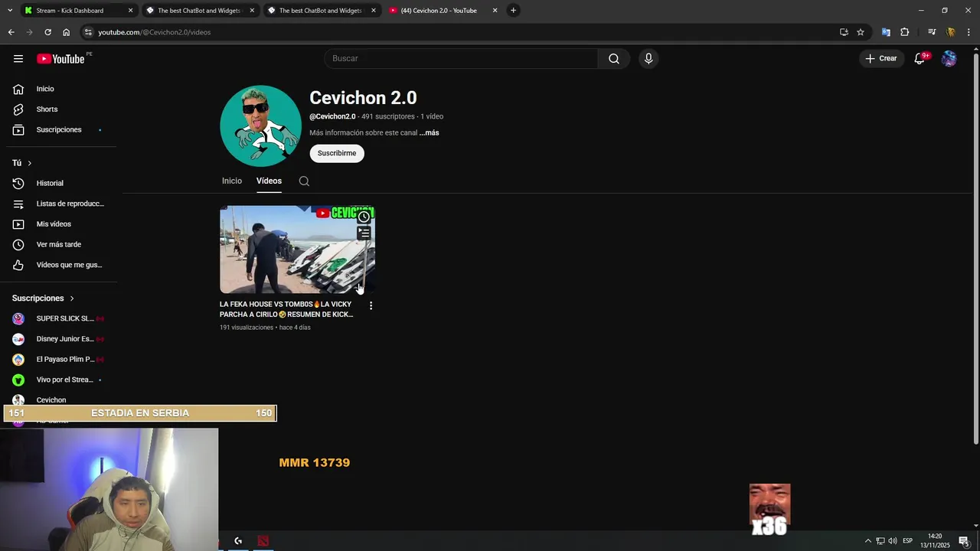
Task: View site information icon in address bar
Action: tap(88, 32)
